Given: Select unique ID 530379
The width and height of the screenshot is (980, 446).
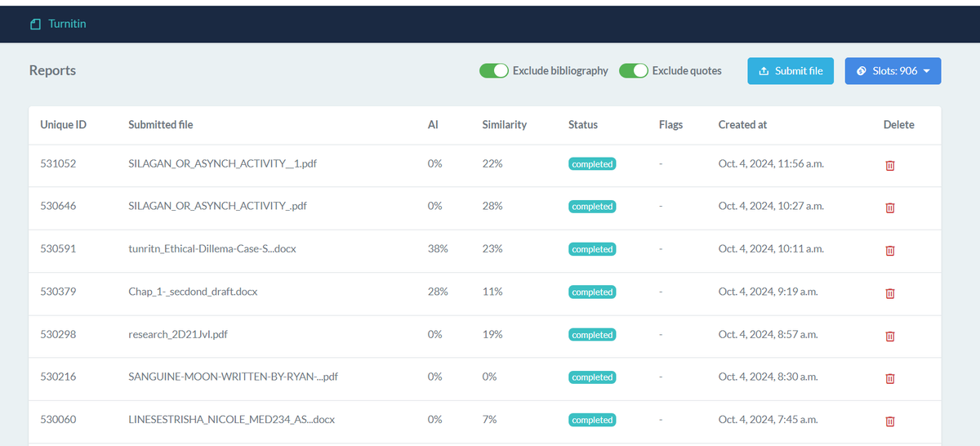Looking at the screenshot, I should [x=58, y=292].
